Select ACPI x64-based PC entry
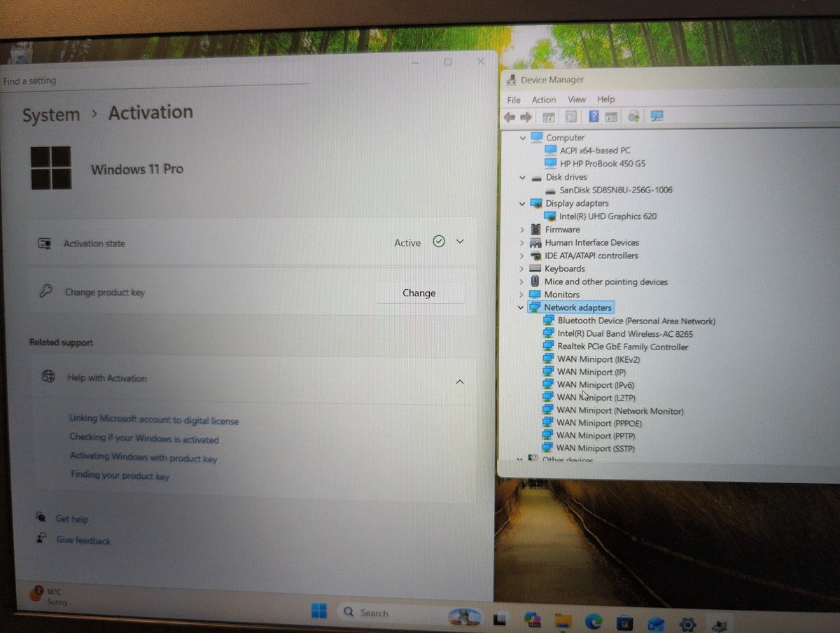This screenshot has width=840, height=633. tap(595, 151)
